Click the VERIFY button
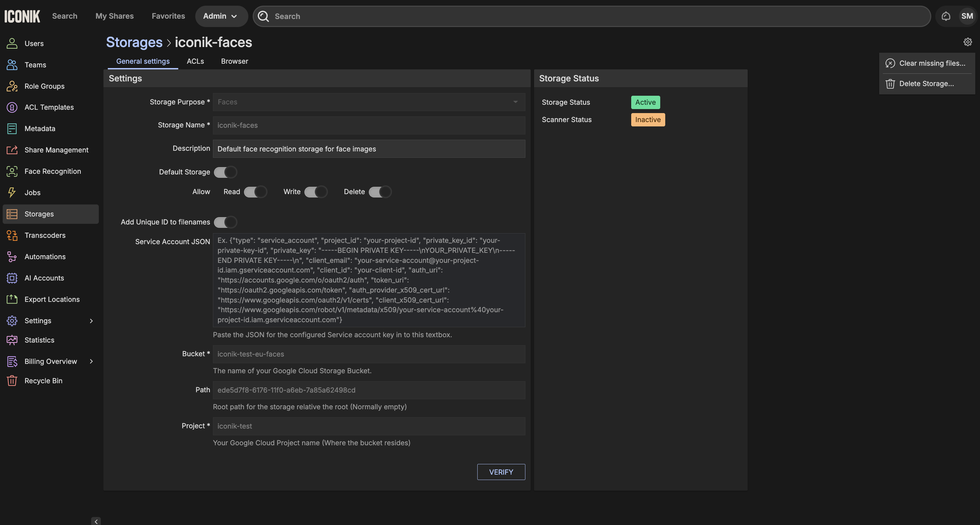 point(501,472)
